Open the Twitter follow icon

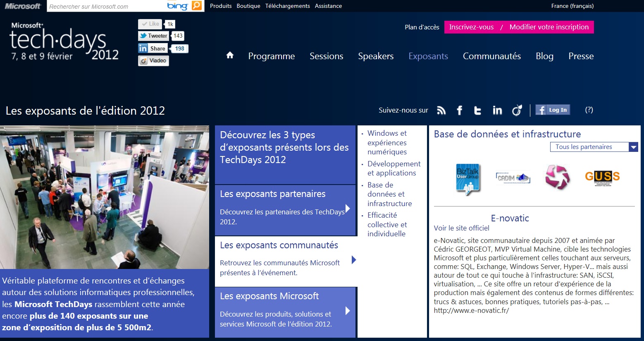click(x=477, y=110)
